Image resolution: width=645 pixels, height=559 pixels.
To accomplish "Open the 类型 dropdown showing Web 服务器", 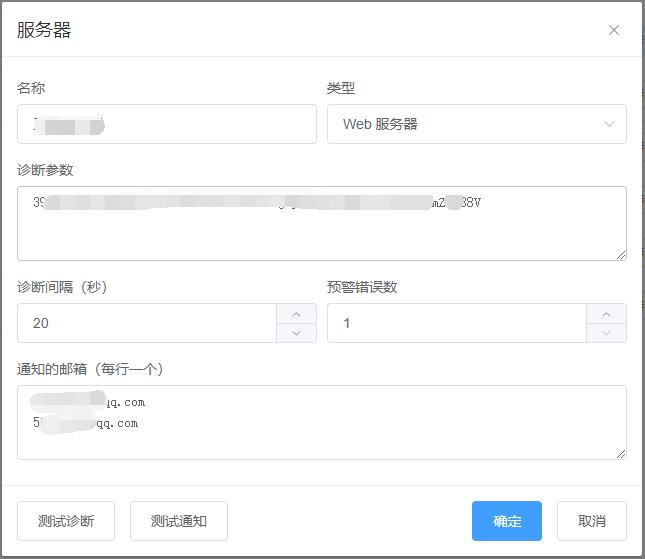I will coord(476,124).
